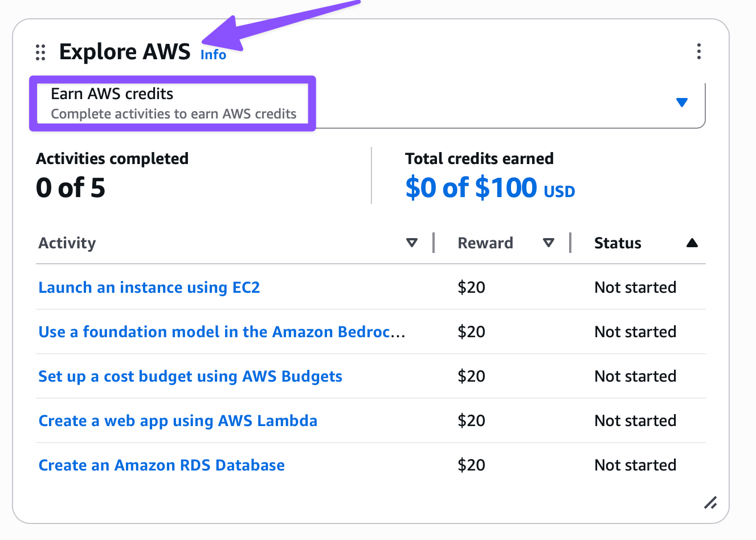Image resolution: width=756 pixels, height=540 pixels.
Task: Open the Amazon Bedrock foundation model activity
Action: coord(222,332)
